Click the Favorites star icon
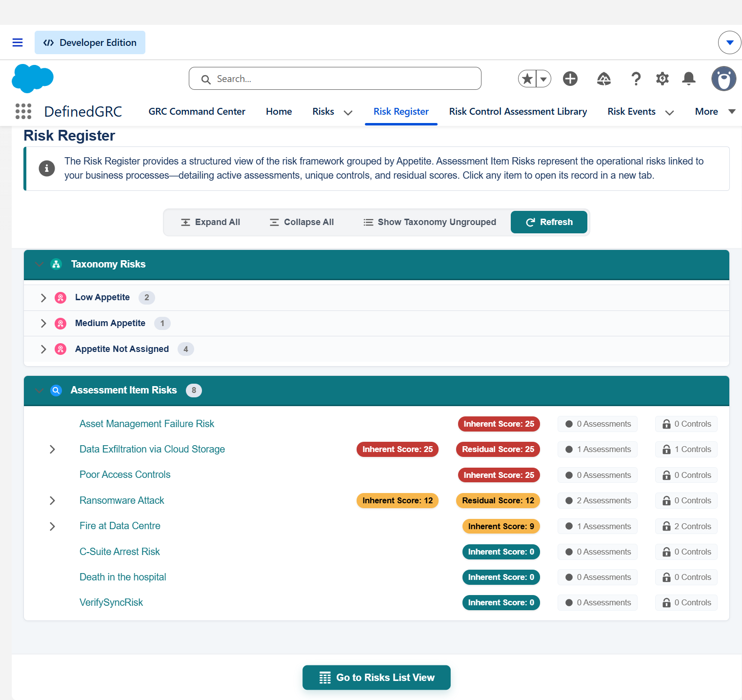Image resolution: width=742 pixels, height=700 pixels. (527, 79)
